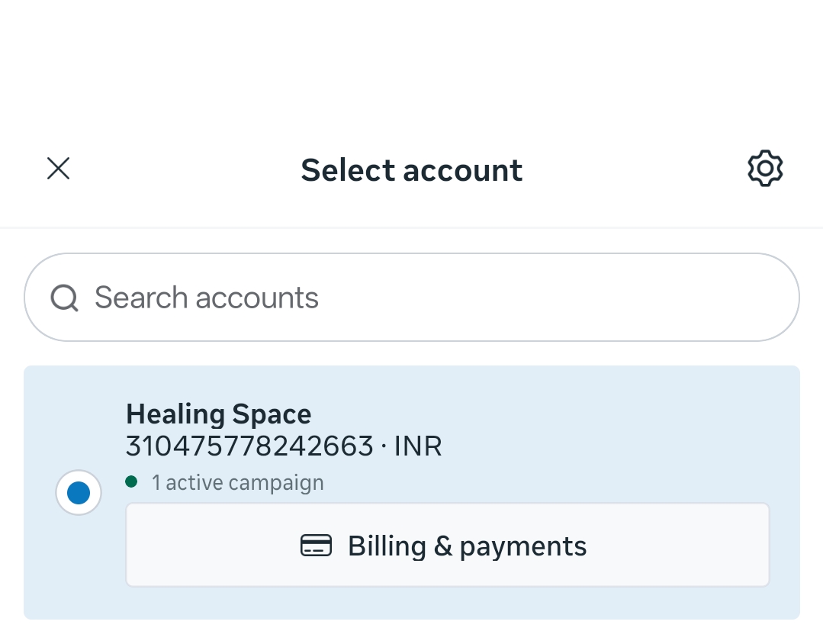Viewport: 823px width, 644px height.
Task: Click the credit card icon on Billing button
Action: coord(315,545)
